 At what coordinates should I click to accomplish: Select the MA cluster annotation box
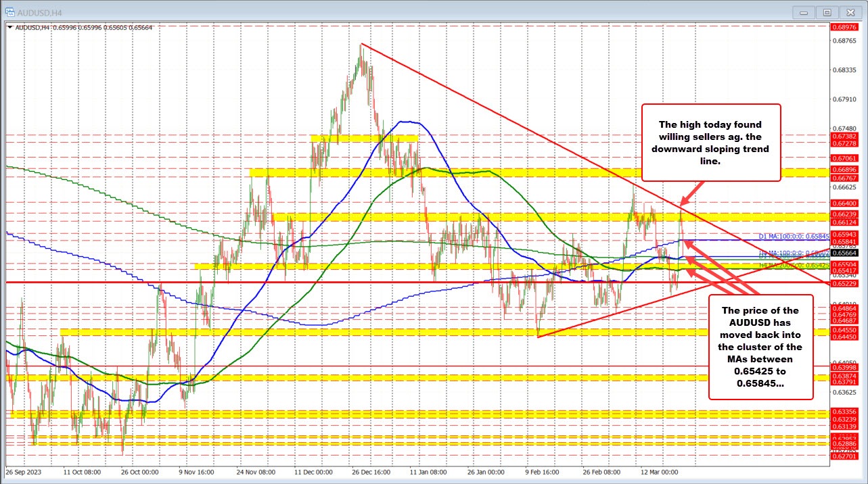[760, 347]
